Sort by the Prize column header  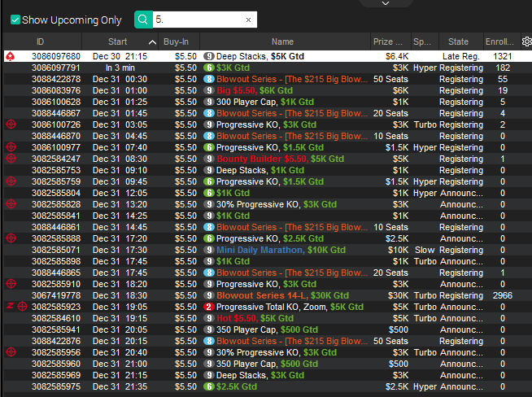coord(388,41)
